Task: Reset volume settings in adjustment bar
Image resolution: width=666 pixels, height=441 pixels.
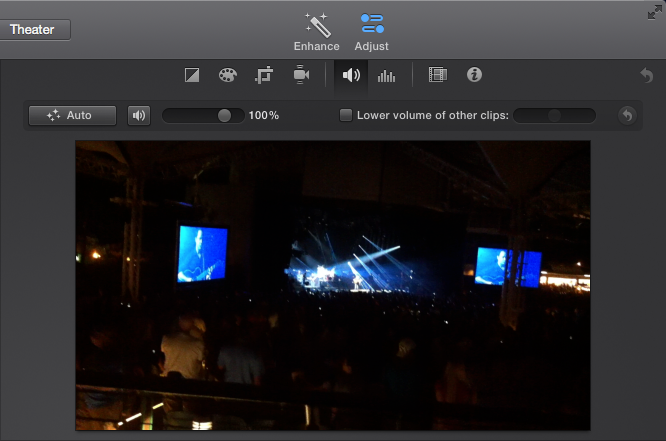Action: [x=627, y=115]
